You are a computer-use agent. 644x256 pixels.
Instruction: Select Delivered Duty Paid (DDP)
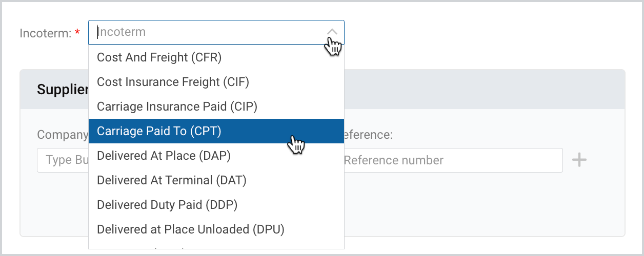216,205
